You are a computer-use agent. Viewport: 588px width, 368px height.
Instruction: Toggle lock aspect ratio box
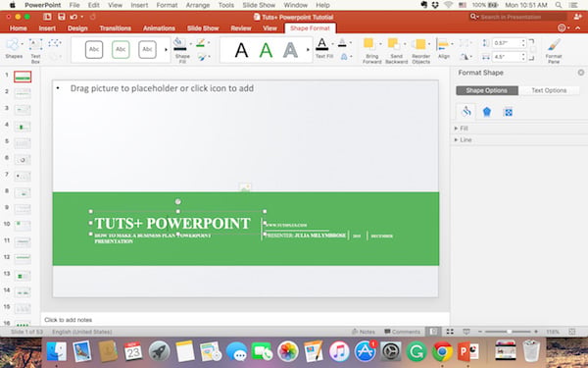[533, 50]
